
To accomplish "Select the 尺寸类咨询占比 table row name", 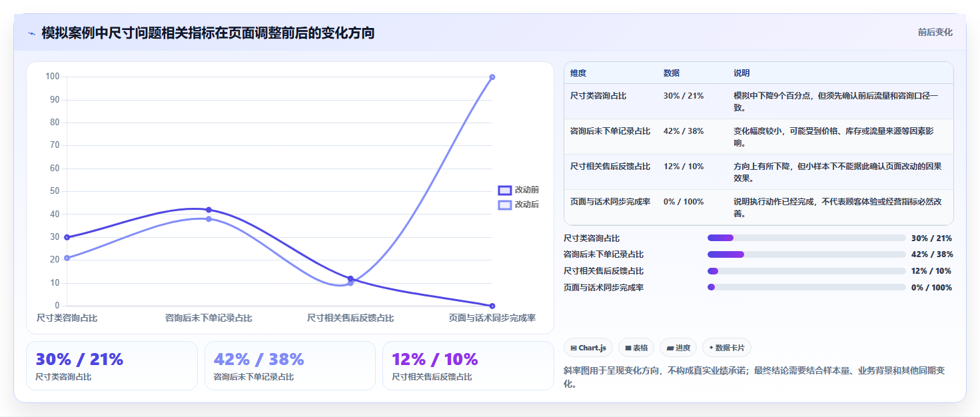I will tap(598, 96).
